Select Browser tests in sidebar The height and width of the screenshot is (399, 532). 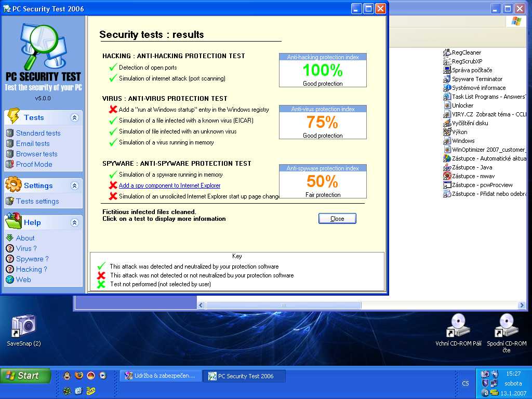36,154
